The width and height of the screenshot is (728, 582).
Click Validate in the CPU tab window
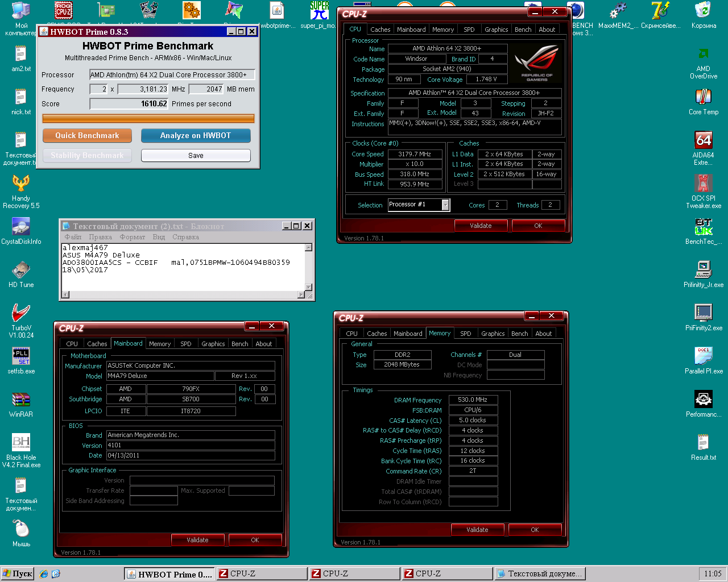click(481, 226)
